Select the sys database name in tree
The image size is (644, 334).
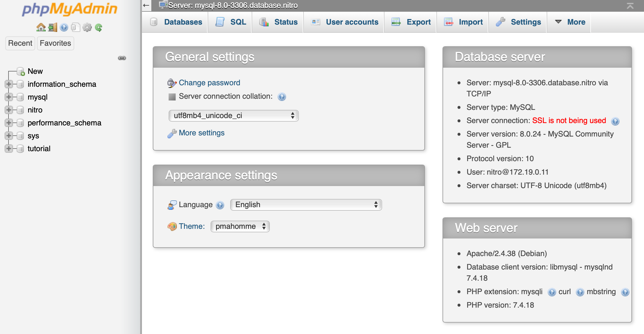(x=33, y=136)
